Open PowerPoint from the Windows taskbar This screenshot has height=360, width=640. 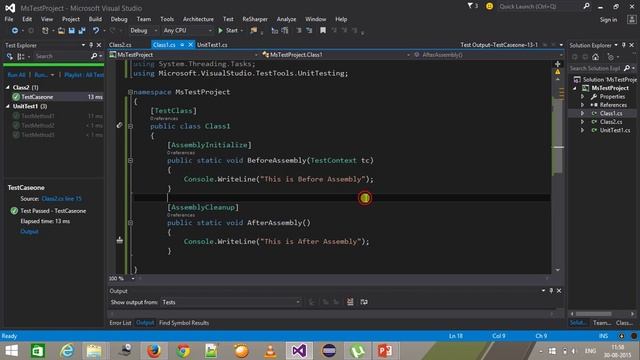coord(385,351)
